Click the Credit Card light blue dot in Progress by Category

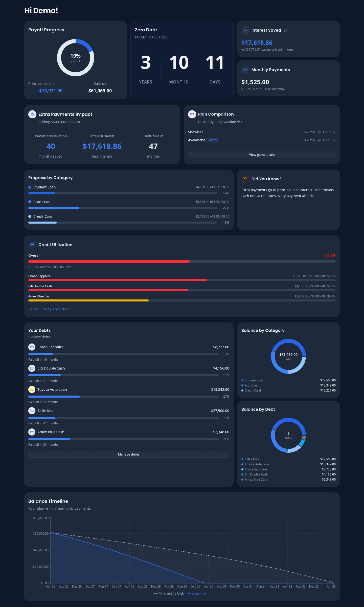30,216
